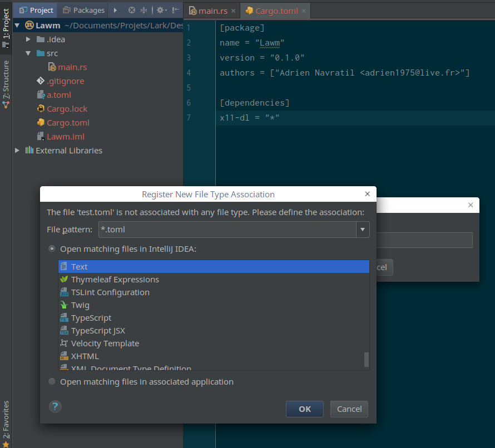Click the background dialog text field
The image size is (495, 448).
tap(424, 240)
